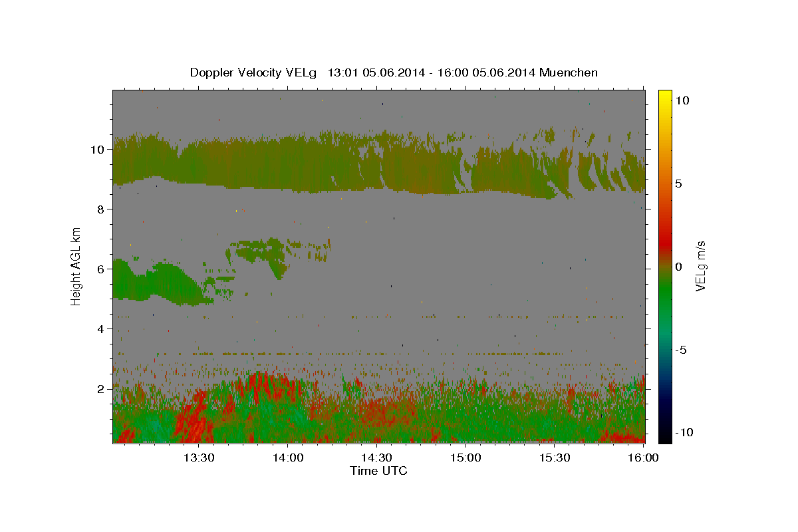Select the 16:00 time tick label

click(x=643, y=458)
